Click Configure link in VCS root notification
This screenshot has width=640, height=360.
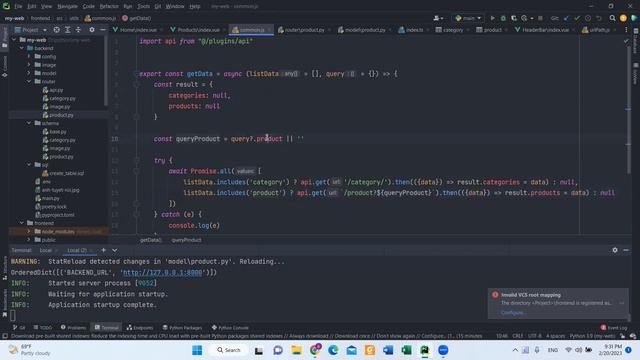[513, 313]
